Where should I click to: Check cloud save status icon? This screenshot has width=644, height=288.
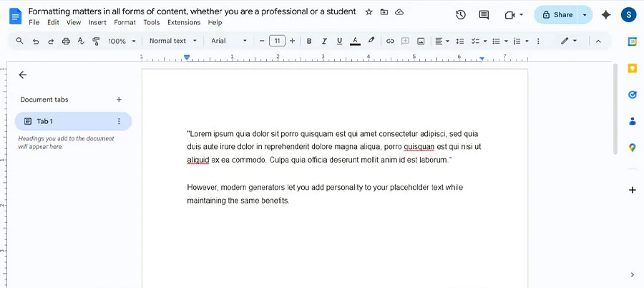click(399, 12)
